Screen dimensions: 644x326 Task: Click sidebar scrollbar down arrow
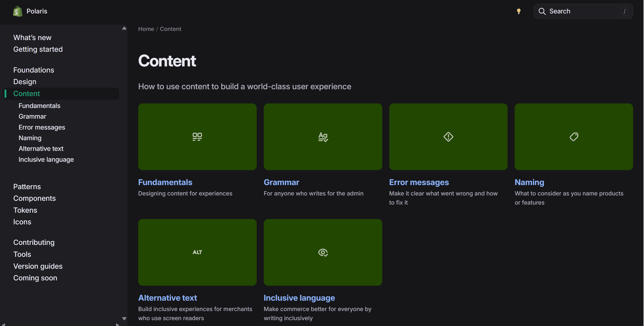click(124, 319)
